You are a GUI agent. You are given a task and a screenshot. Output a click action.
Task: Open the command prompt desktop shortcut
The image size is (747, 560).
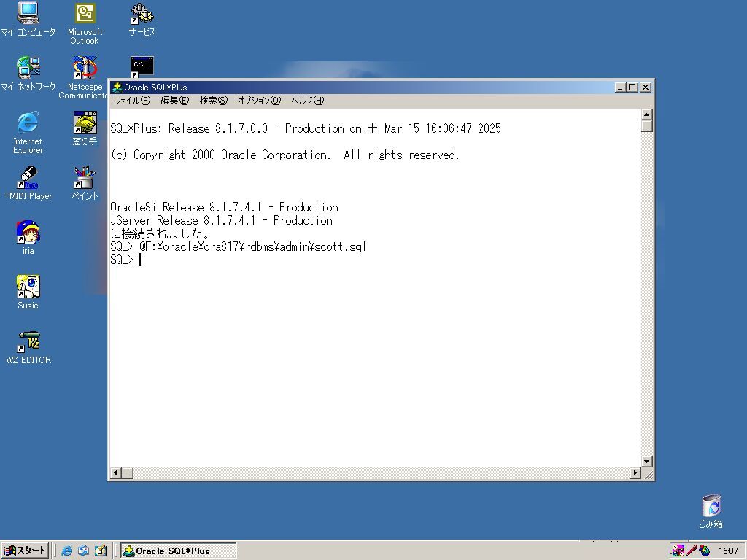click(x=142, y=67)
